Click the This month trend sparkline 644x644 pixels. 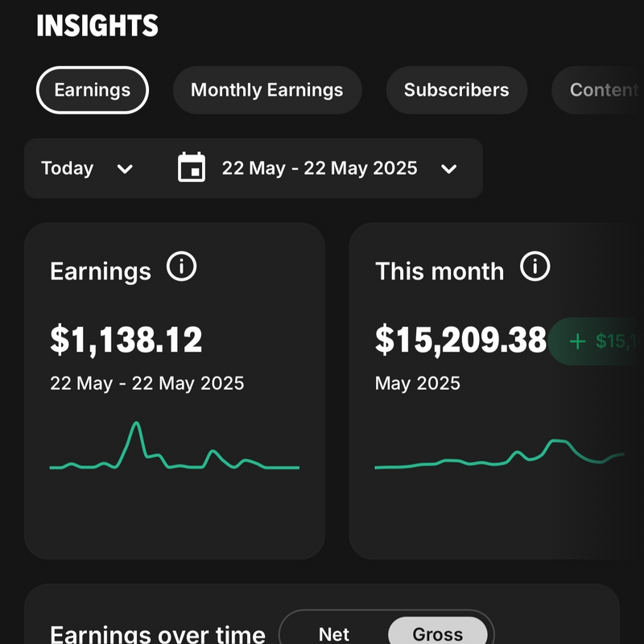tap(499, 456)
